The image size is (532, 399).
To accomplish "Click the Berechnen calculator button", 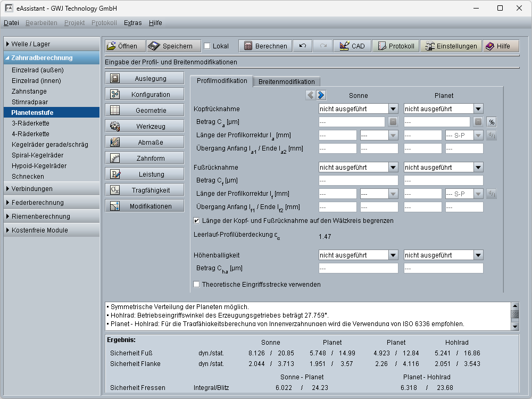I will pyautogui.click(x=265, y=46).
